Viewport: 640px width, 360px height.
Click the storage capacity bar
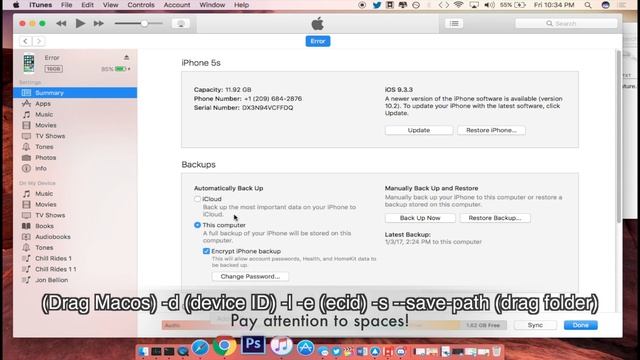(x=334, y=325)
